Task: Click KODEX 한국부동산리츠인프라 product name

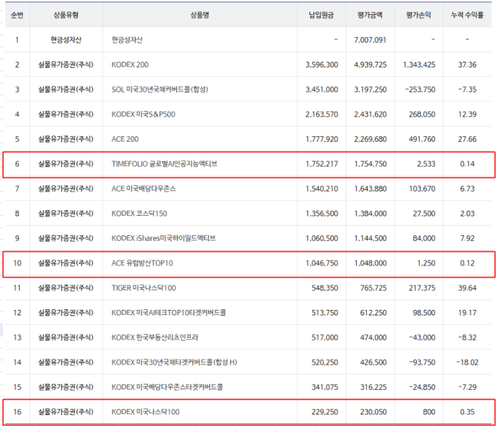Action: (x=155, y=338)
